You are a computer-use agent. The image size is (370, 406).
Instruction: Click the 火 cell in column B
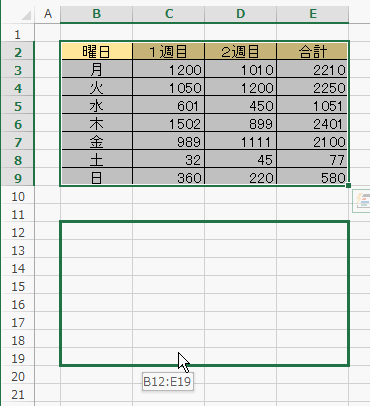coord(97,88)
